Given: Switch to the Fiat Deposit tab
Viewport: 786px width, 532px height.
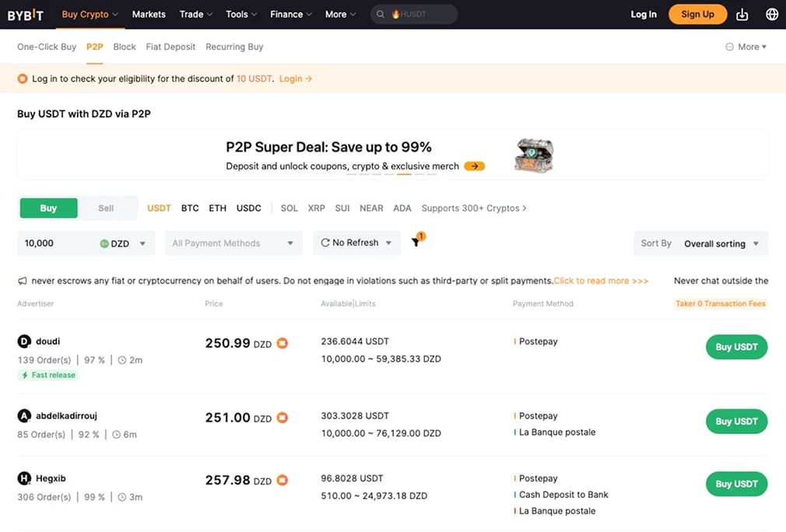Looking at the screenshot, I should coord(170,47).
